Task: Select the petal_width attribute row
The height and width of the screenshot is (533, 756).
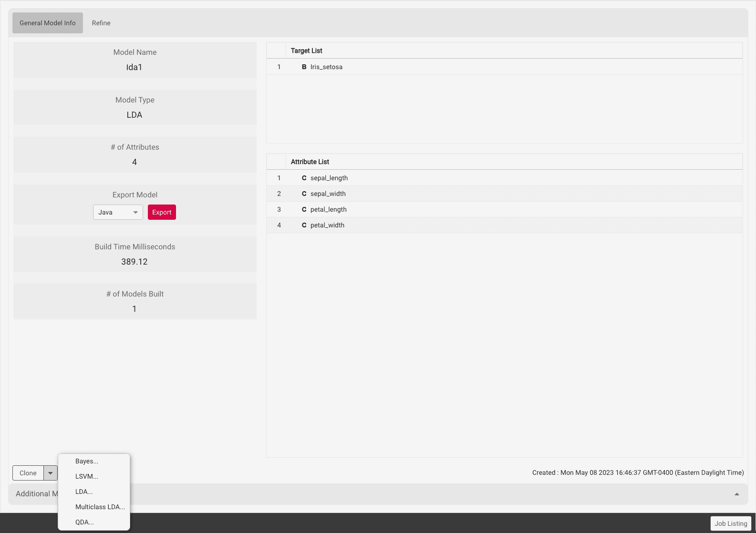Action: click(505, 225)
